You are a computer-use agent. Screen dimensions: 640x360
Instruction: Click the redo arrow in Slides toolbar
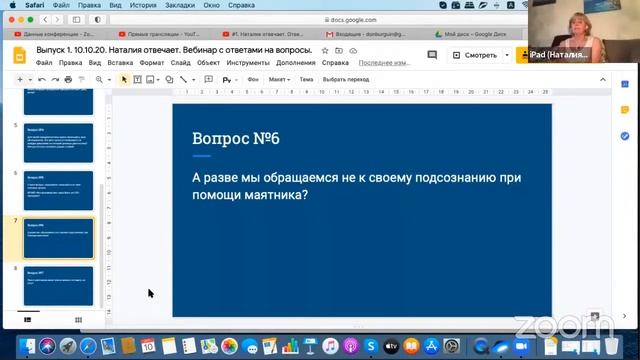[x=55, y=80]
